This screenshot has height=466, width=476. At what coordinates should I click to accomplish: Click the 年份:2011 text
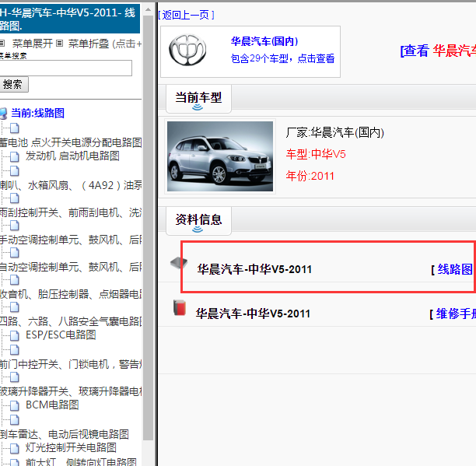coord(310,176)
